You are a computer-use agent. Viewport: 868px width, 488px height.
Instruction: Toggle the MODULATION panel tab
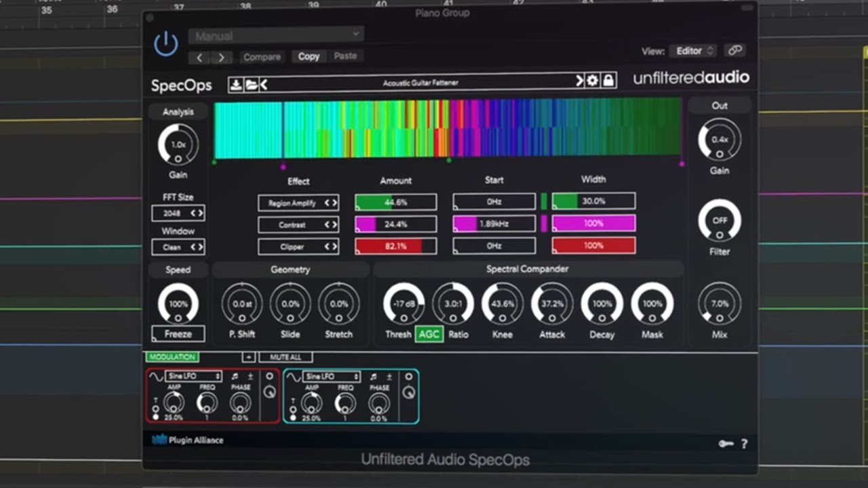[172, 357]
